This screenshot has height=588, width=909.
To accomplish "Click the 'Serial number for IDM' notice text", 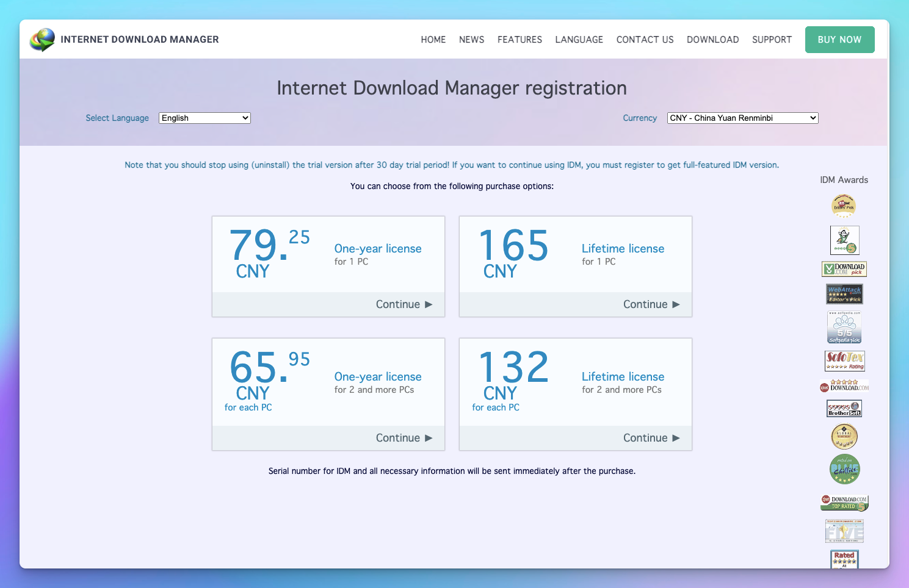I will pyautogui.click(x=452, y=471).
